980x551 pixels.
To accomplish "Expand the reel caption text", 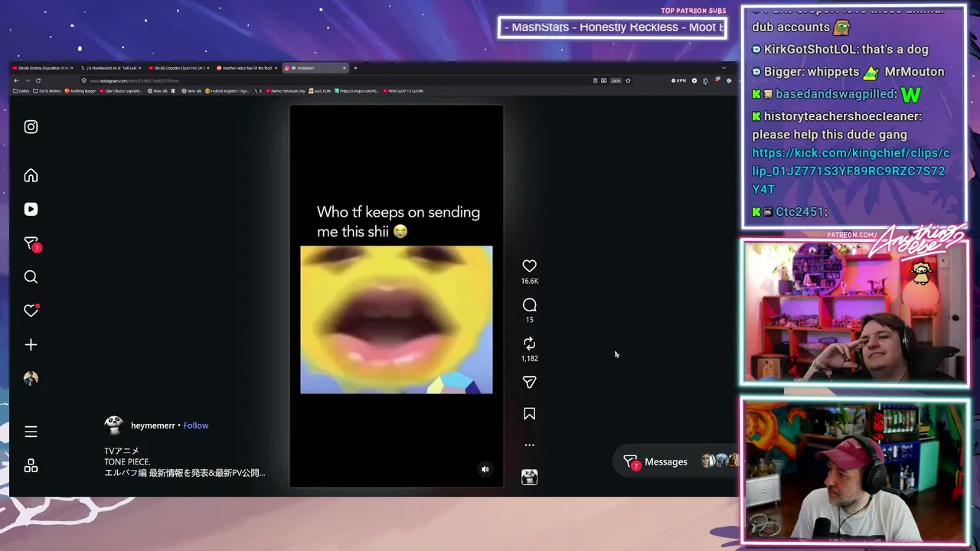I will point(185,462).
